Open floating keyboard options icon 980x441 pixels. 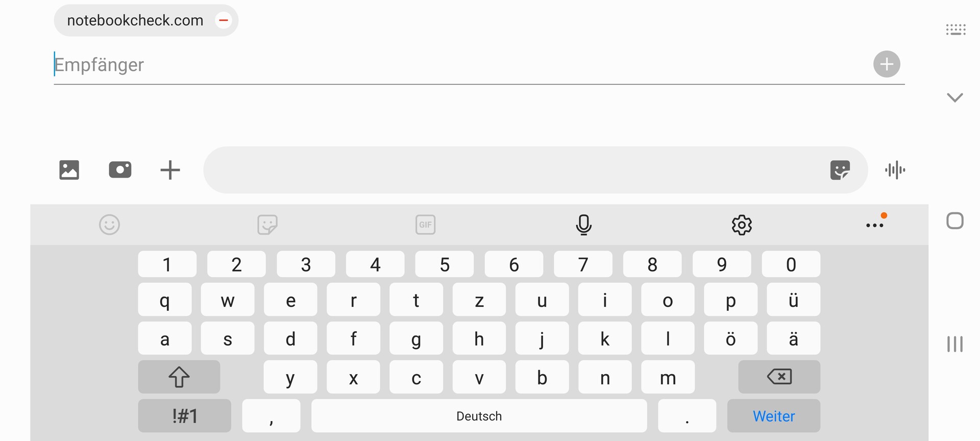pos(955,30)
